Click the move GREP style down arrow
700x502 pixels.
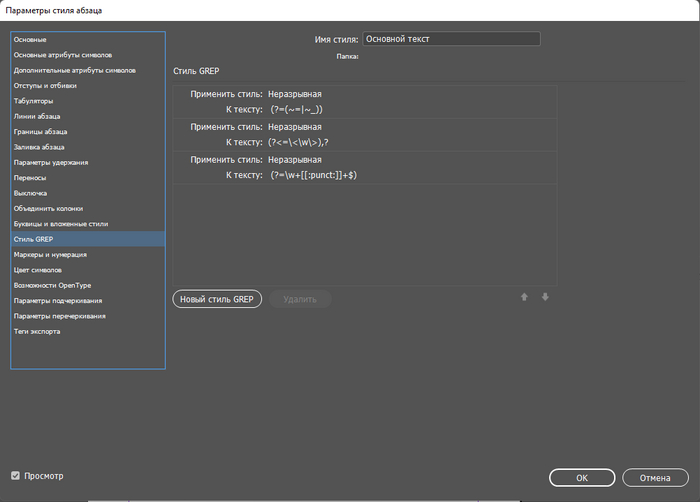click(x=545, y=297)
